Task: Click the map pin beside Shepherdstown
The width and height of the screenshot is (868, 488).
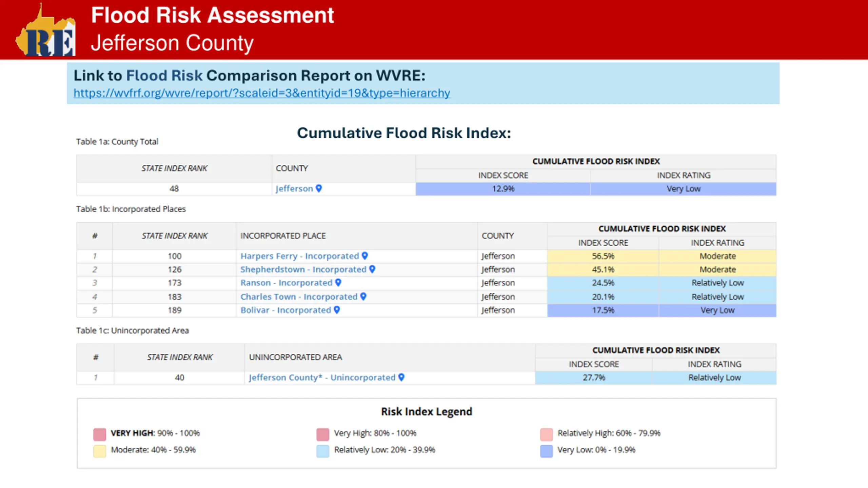Action: [x=372, y=269]
